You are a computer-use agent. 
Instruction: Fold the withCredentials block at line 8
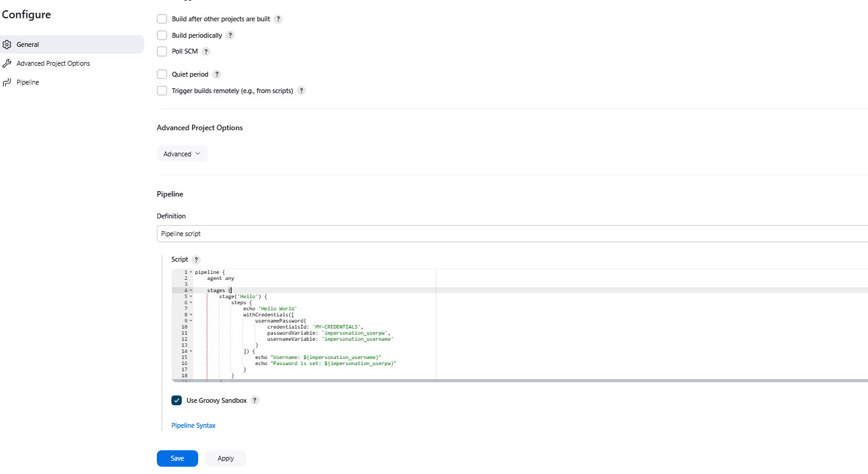point(191,315)
